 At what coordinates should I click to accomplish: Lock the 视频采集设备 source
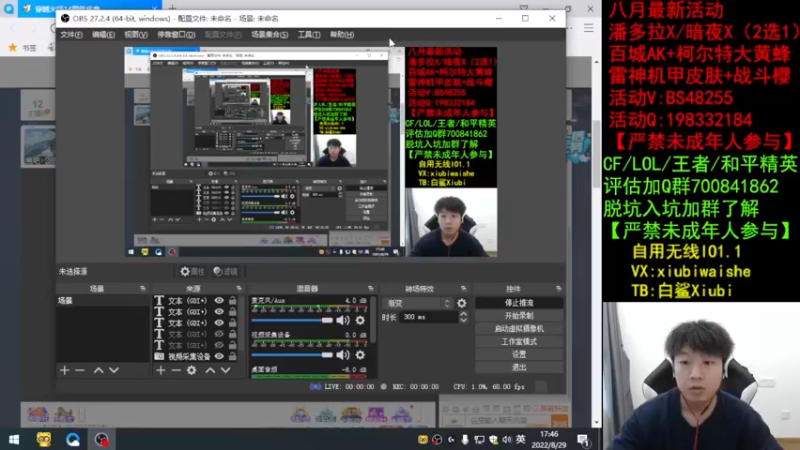pyautogui.click(x=233, y=357)
